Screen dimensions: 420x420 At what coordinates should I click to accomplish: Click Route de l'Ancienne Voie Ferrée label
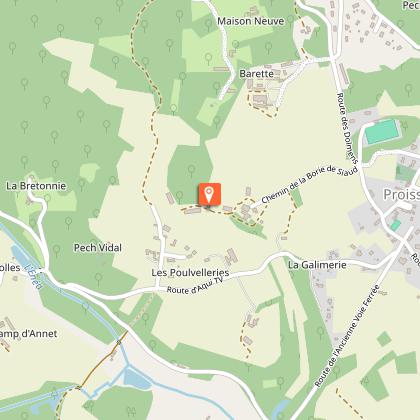point(347,336)
